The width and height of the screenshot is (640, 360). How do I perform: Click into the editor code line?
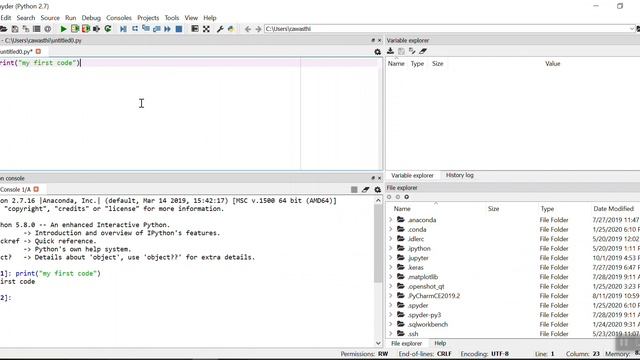click(188, 62)
